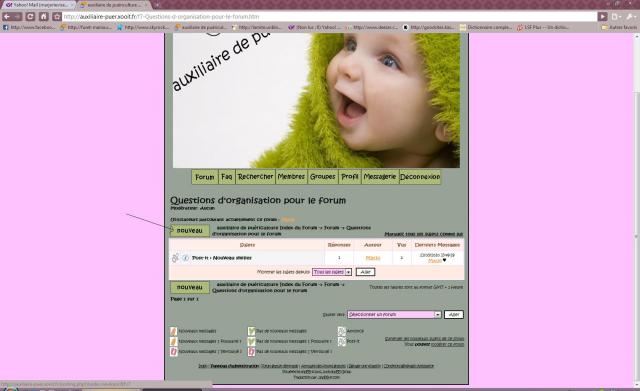Bookmark this page with the star icon
This screenshot has height=391, width=640.
(57, 17)
